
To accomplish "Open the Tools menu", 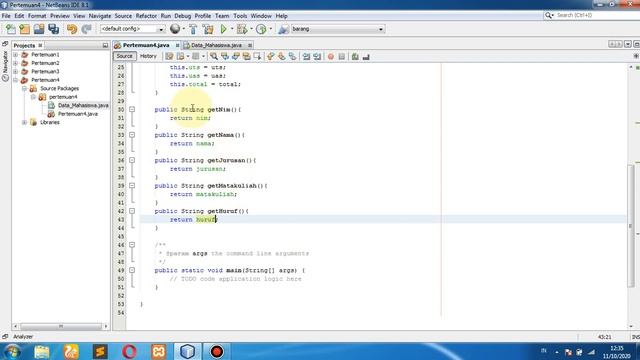I will click(240, 16).
